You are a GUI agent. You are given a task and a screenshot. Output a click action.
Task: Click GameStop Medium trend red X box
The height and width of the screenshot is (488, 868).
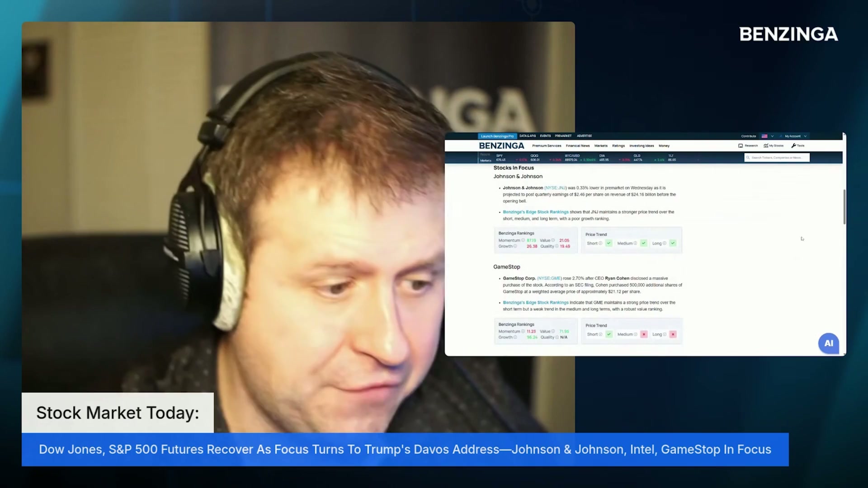pyautogui.click(x=644, y=334)
